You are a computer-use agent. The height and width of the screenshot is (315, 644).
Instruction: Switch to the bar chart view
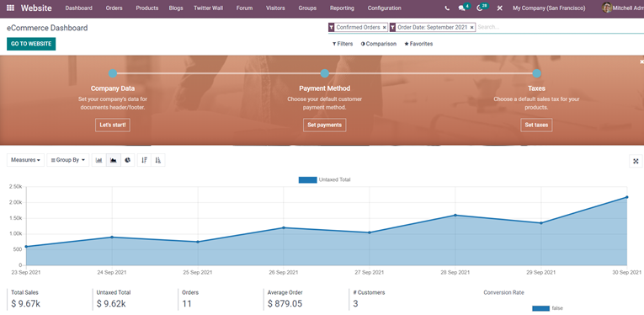(99, 160)
